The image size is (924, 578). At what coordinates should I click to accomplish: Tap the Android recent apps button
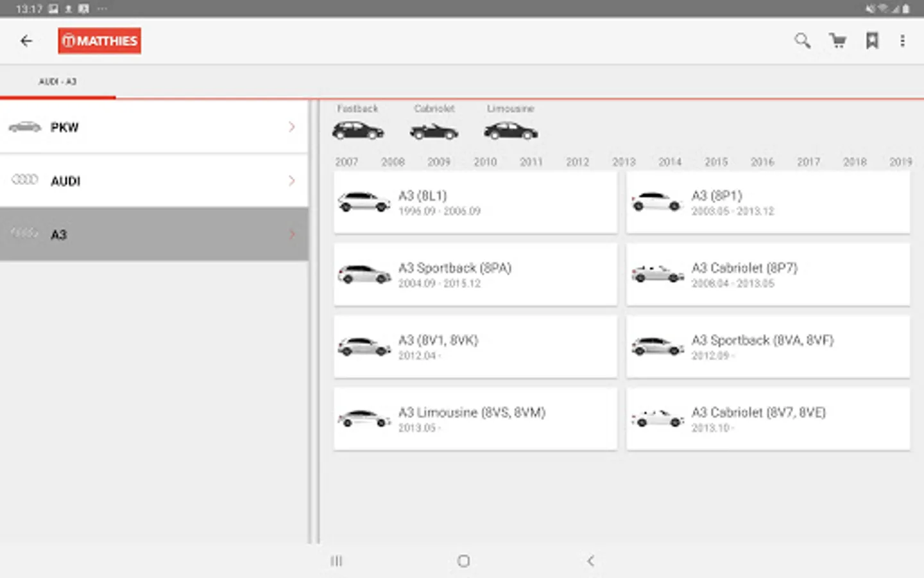(336, 561)
